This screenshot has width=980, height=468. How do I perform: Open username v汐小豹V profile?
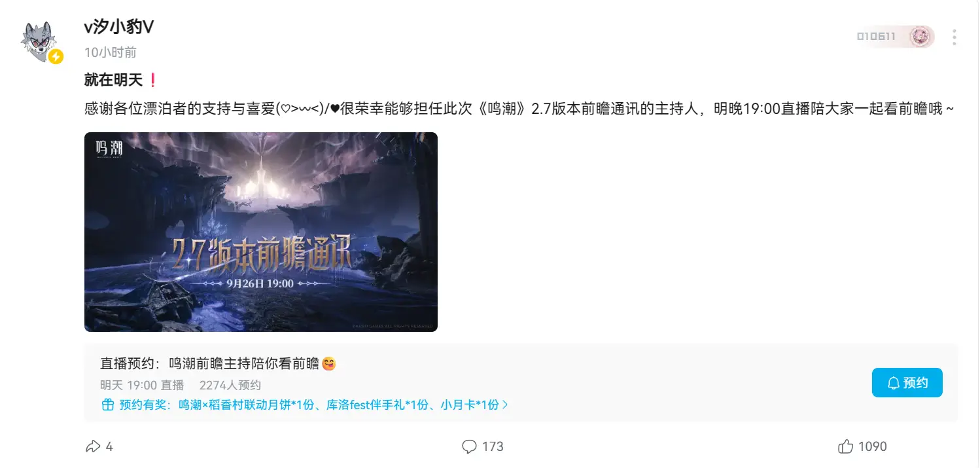(119, 26)
